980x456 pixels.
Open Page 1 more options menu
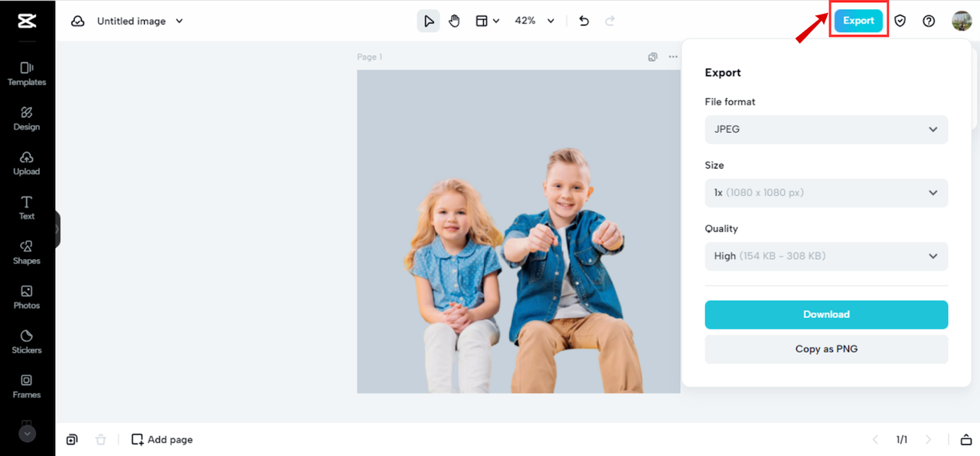coord(673,57)
